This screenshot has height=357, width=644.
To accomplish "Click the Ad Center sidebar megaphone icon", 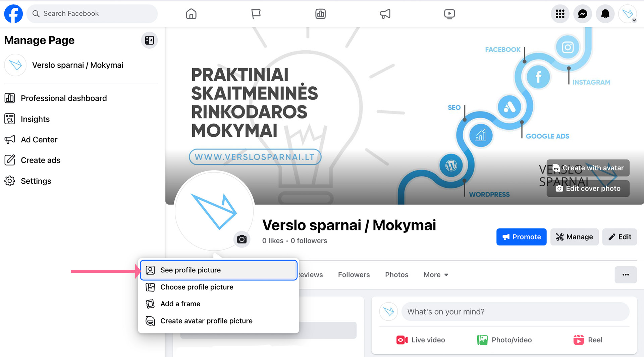I will click(10, 140).
